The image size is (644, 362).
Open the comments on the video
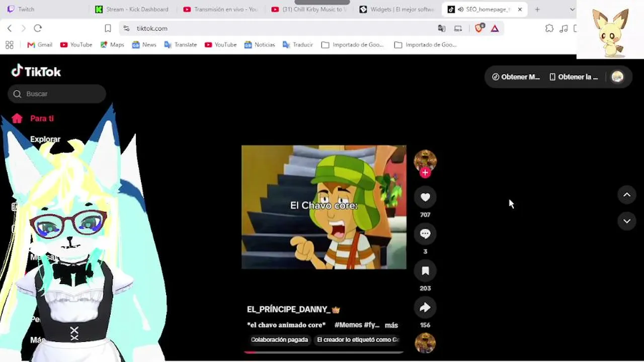425,234
